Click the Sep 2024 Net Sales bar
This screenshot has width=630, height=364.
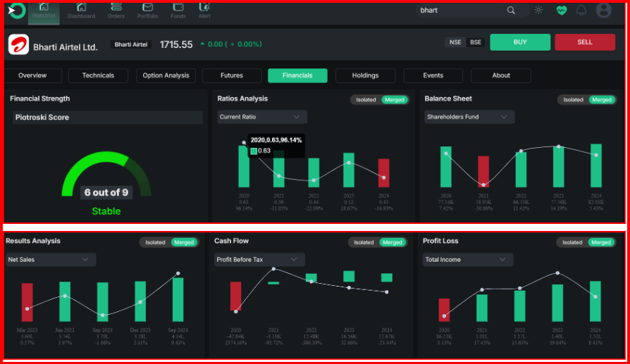[178, 300]
